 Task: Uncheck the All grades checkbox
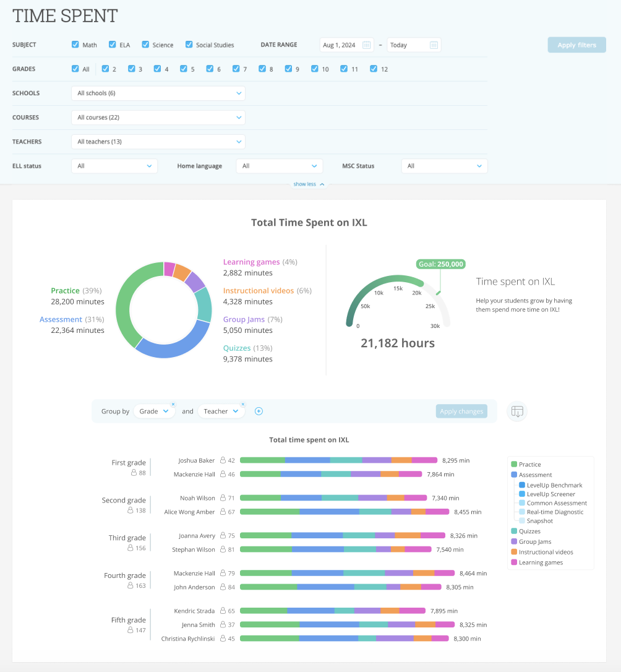pos(75,69)
